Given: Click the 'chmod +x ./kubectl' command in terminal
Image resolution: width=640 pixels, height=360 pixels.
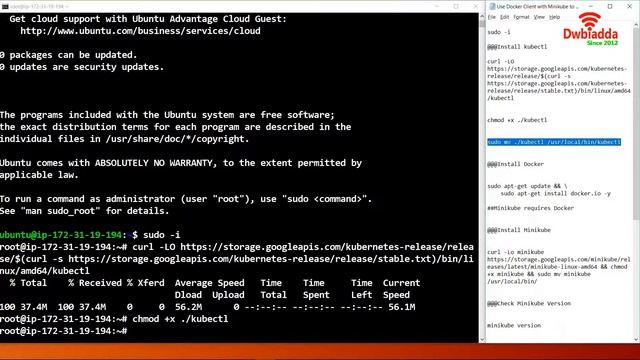Looking at the screenshot, I should pos(180,319).
